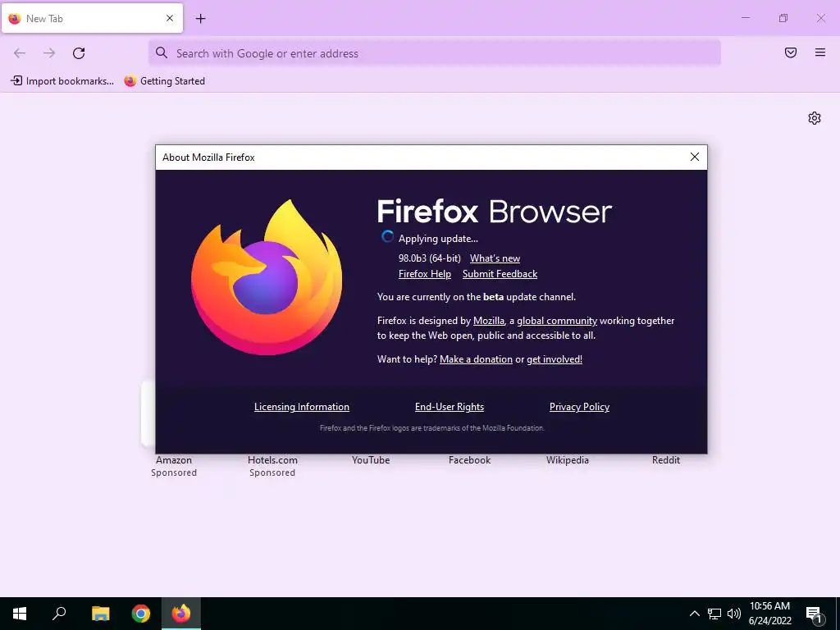Open End-User Rights link
The image size is (840, 630).
(x=450, y=407)
